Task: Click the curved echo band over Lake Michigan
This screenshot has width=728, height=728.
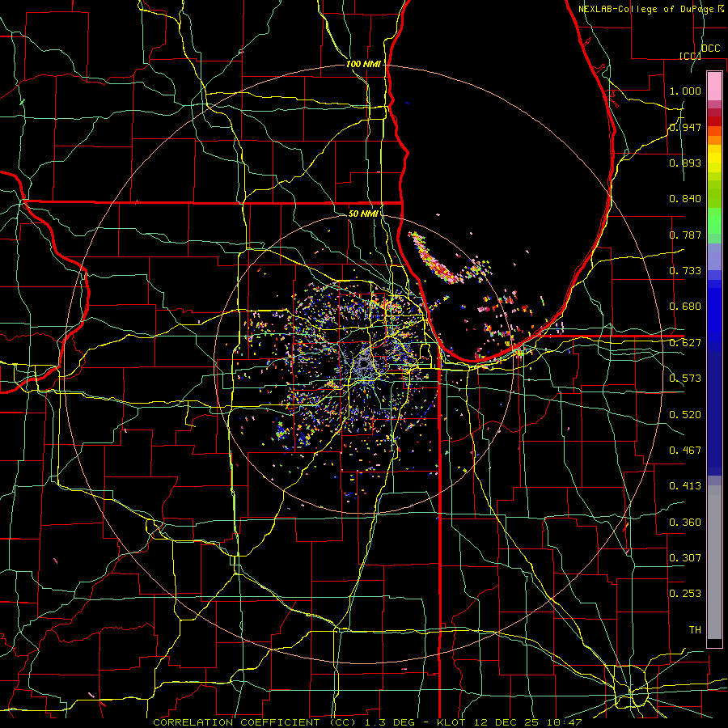Action: click(434, 260)
